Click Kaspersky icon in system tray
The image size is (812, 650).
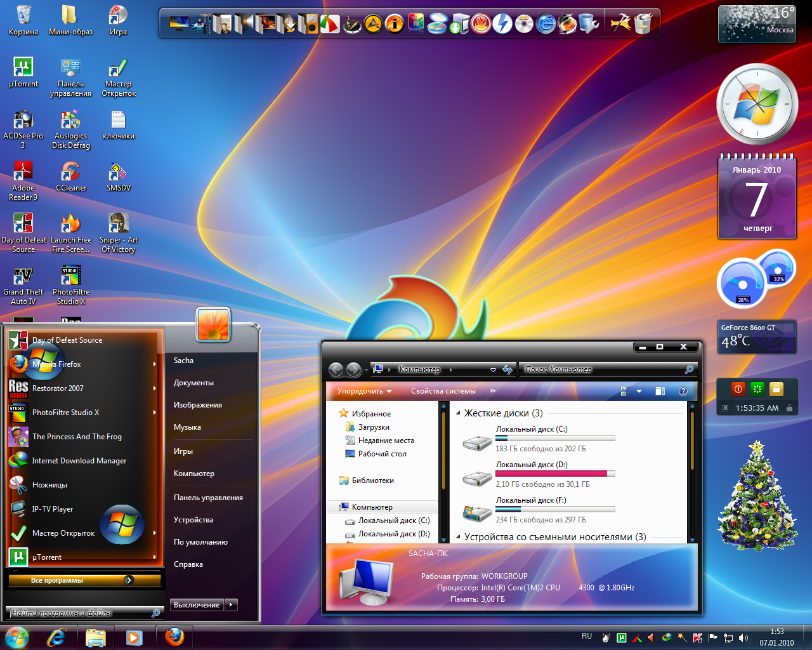click(698, 638)
